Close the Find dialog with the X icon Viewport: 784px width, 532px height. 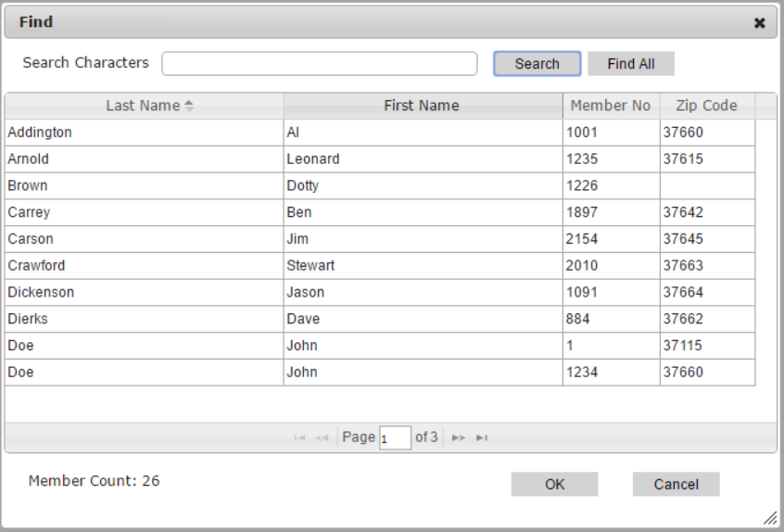tap(760, 23)
